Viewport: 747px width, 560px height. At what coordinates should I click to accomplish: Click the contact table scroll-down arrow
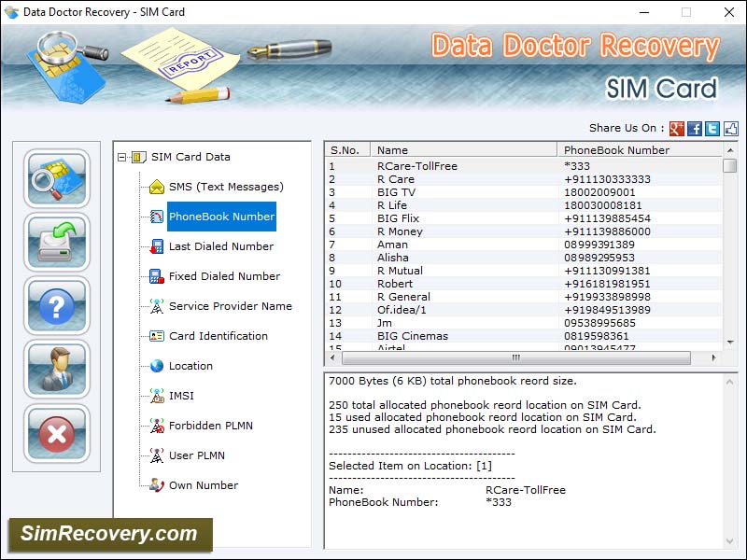[x=730, y=343]
